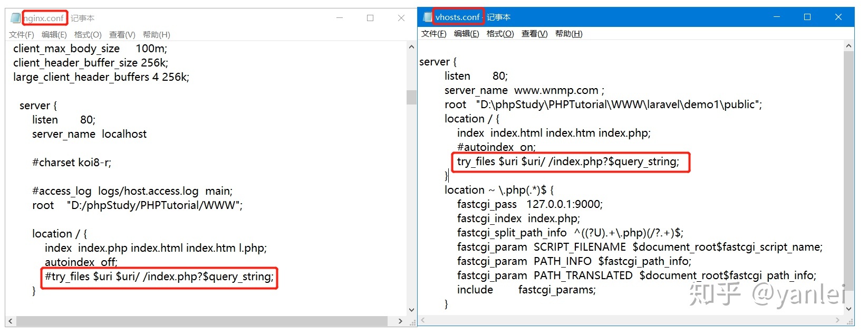Click the #charset koi8-r line
868x333 pixels.
point(72,163)
